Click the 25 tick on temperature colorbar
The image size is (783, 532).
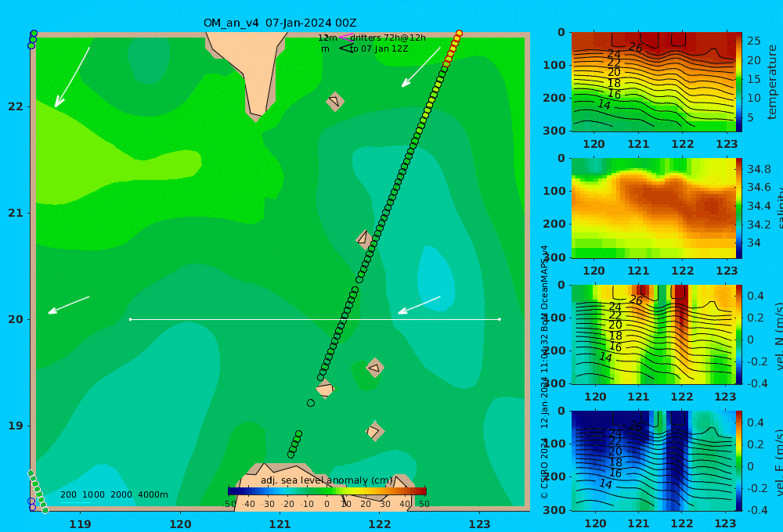(x=754, y=41)
